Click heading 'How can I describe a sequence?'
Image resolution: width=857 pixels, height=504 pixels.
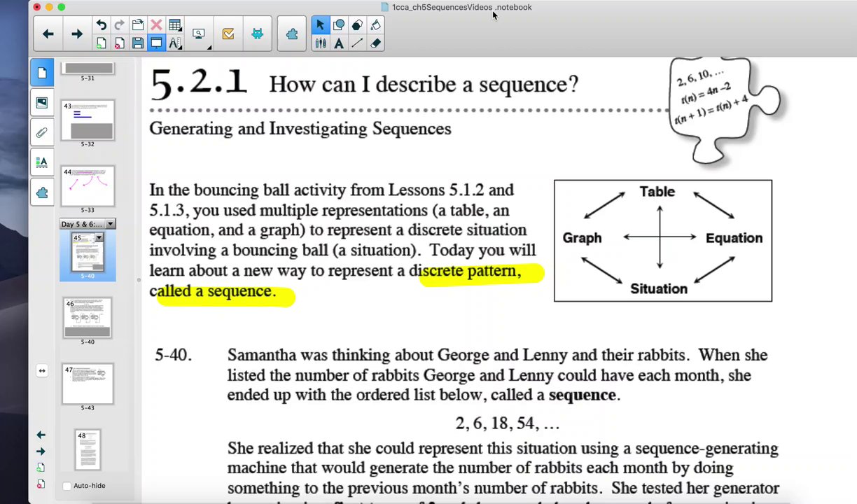(x=424, y=85)
